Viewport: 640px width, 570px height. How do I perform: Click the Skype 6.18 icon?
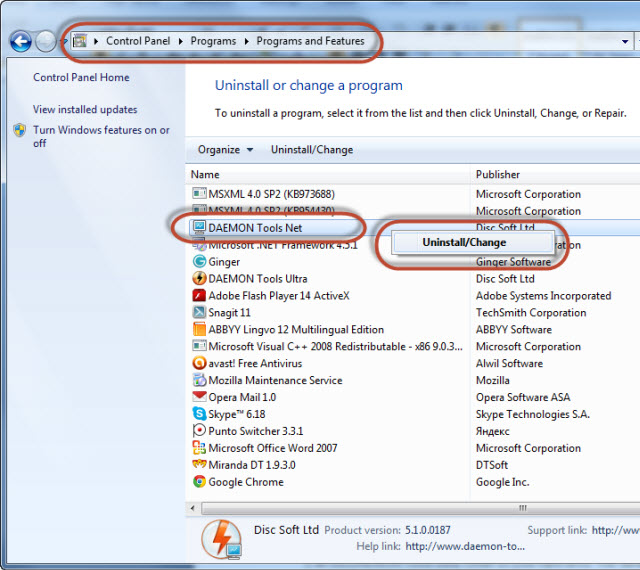click(x=199, y=414)
